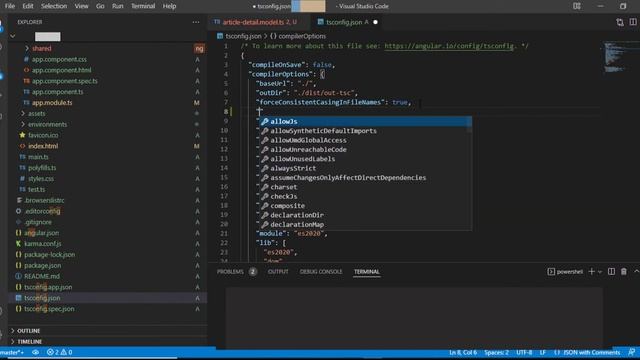Open the terminal launch profile dropdown arrow
This screenshot has width=640, height=360.
click(600, 272)
